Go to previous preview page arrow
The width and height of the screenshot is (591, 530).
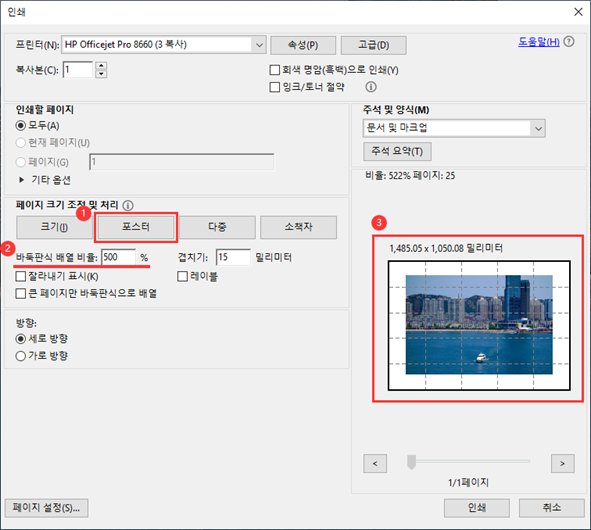pos(375,463)
